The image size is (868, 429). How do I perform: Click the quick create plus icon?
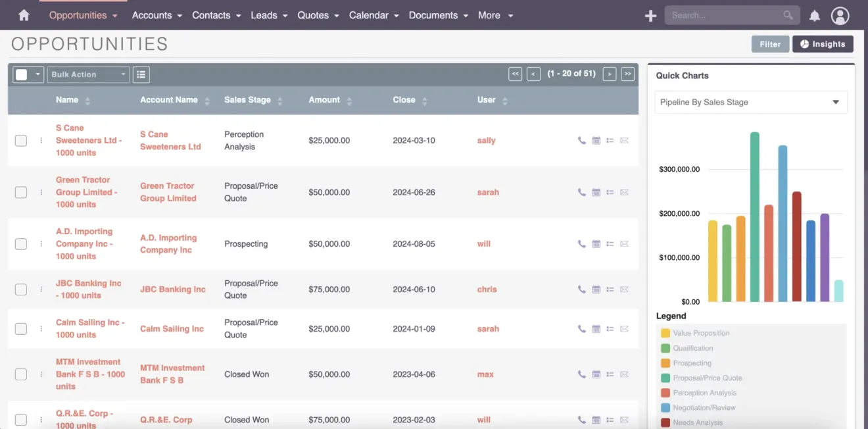pyautogui.click(x=650, y=15)
